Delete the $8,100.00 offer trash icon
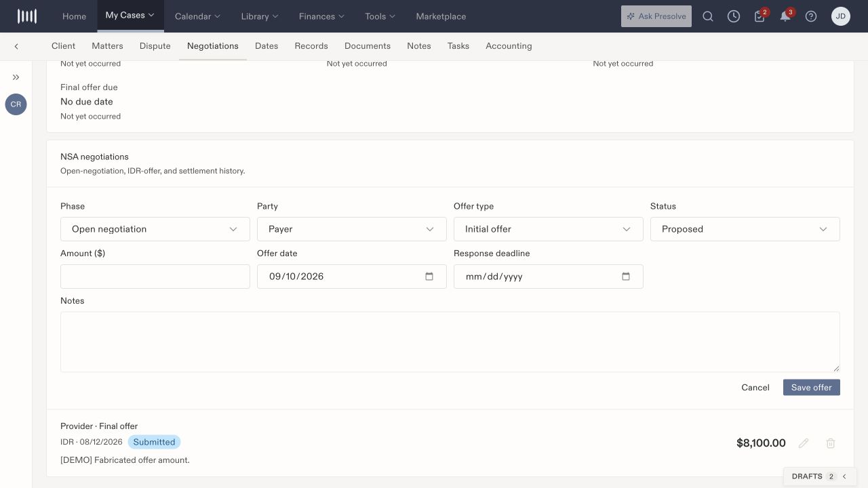The image size is (868, 488). (831, 443)
